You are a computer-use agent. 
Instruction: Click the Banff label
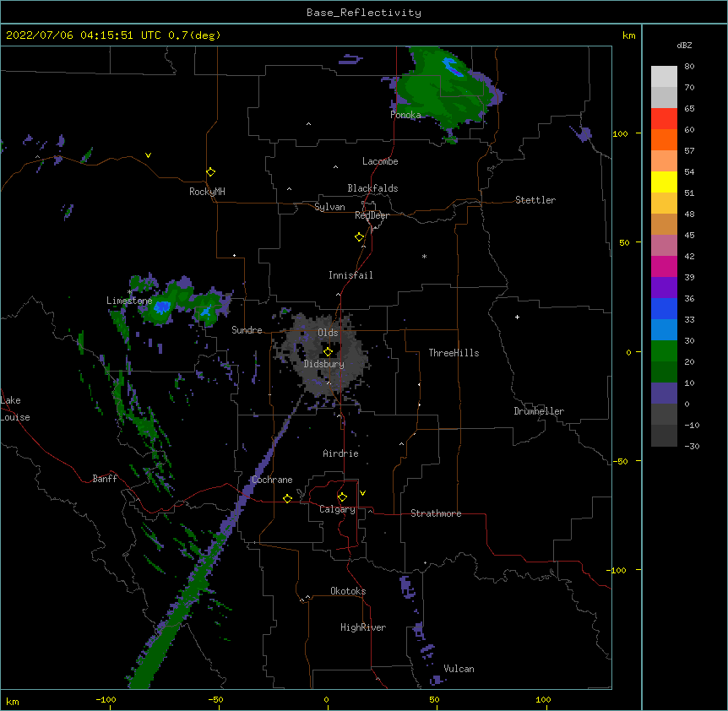click(x=105, y=479)
